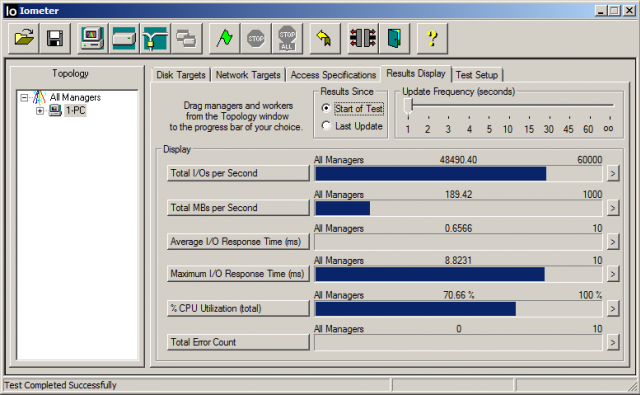640x395 pixels.
Task: Expand the 1-PC manager node
Action: click(x=40, y=111)
